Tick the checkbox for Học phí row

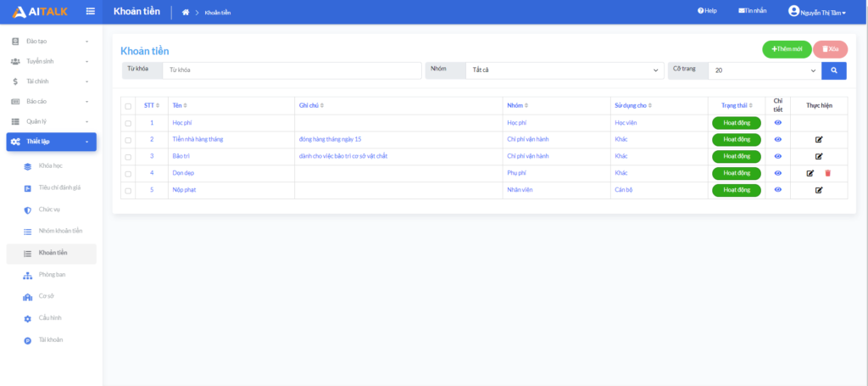click(x=128, y=123)
